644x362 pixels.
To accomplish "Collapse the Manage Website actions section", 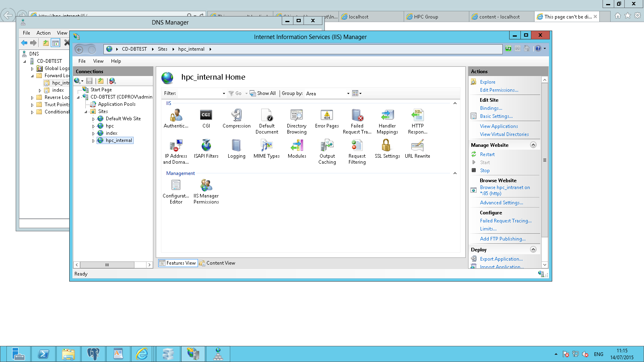I will click(x=533, y=145).
